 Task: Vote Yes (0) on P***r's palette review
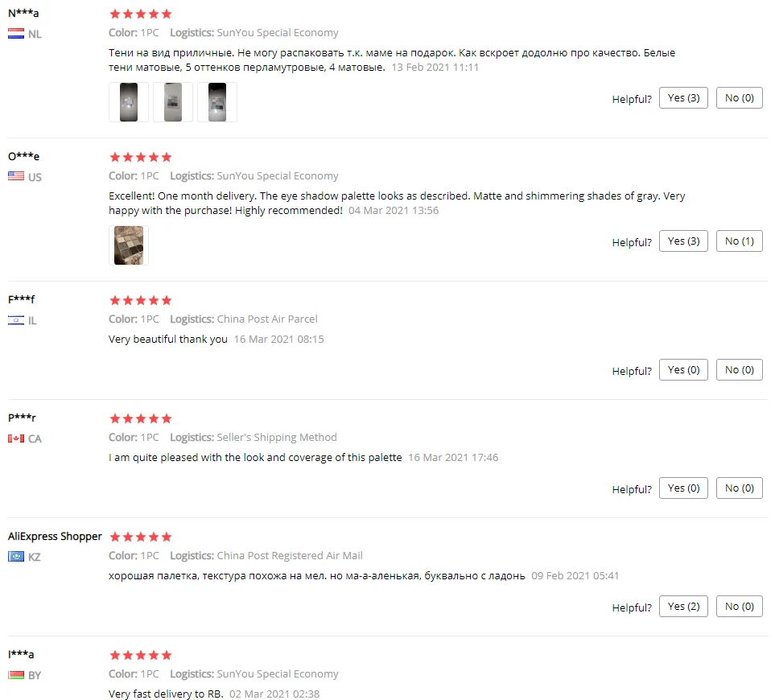683,488
